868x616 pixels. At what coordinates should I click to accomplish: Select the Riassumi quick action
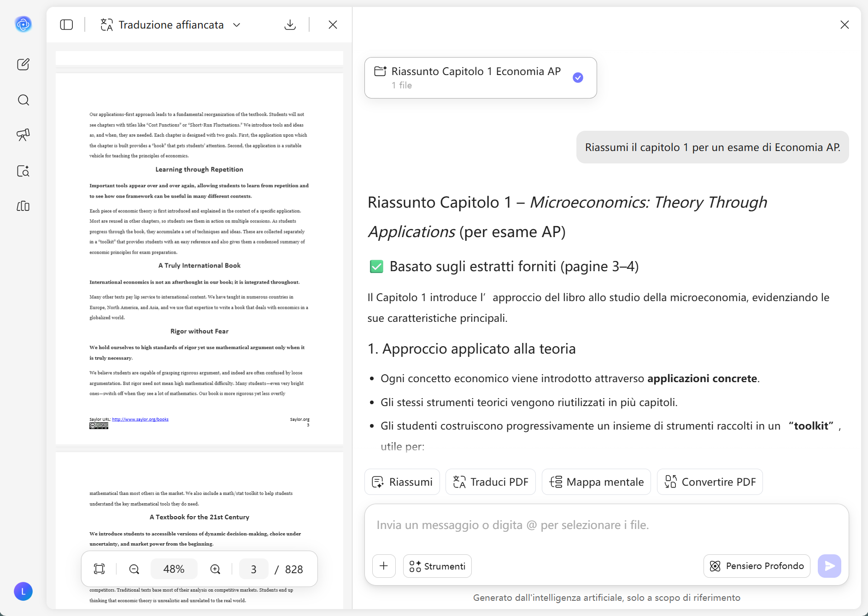click(x=402, y=482)
